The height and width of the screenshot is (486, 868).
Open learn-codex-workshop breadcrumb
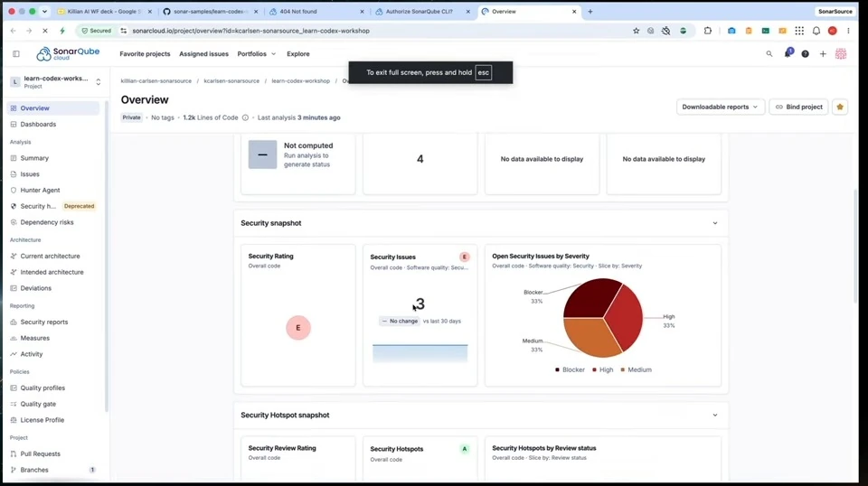pos(300,80)
